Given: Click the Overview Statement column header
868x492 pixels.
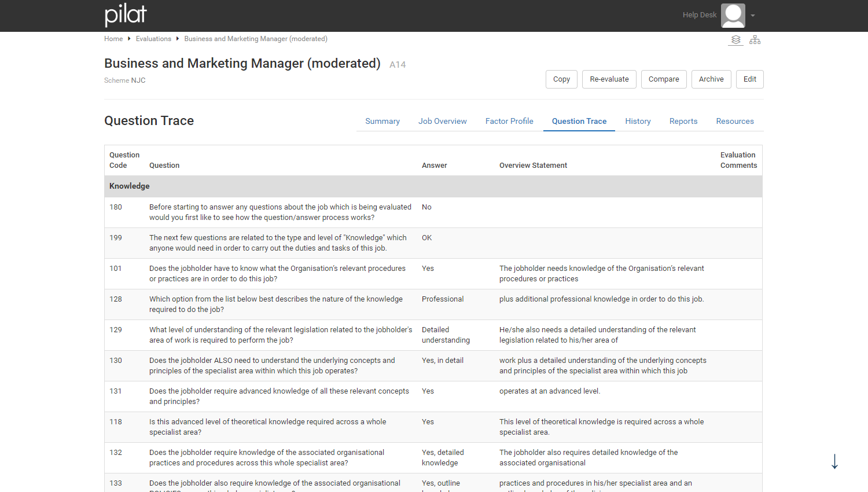Looking at the screenshot, I should 533,166.
